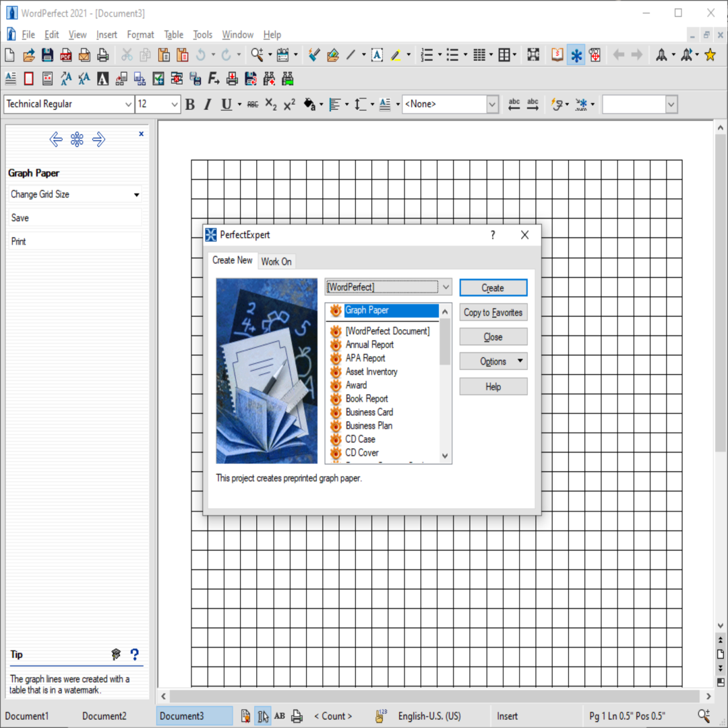Click Print in the Graph Paper panel

[75, 241]
